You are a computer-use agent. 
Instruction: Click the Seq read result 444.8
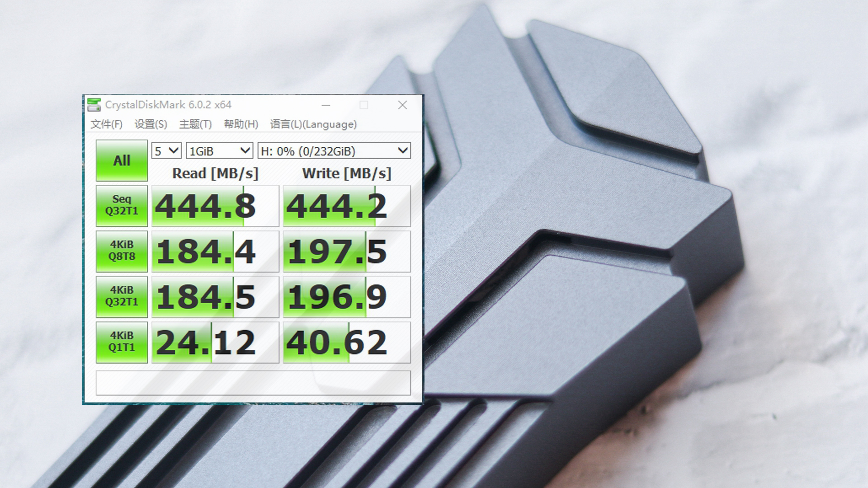215,206
